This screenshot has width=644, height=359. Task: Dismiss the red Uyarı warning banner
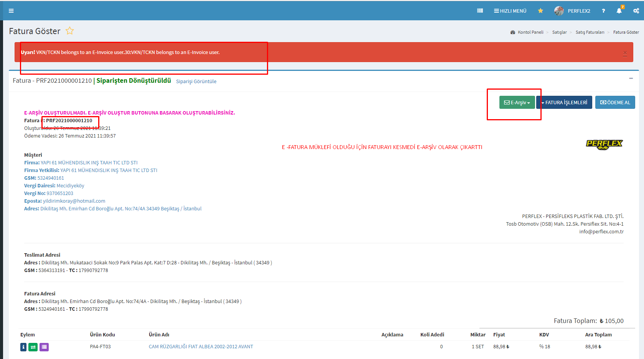pos(625,53)
